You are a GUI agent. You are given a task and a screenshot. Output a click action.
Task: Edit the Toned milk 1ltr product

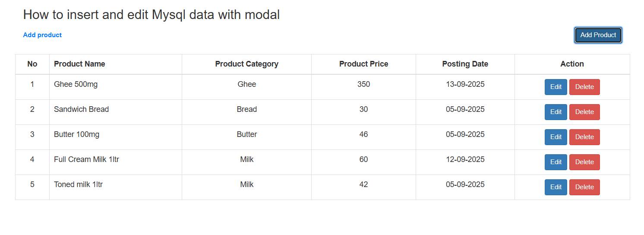coord(556,187)
